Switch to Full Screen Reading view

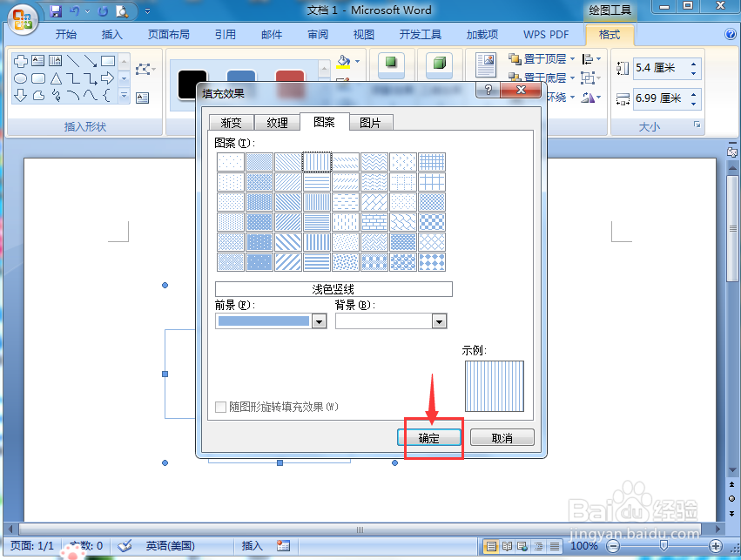[x=507, y=546]
